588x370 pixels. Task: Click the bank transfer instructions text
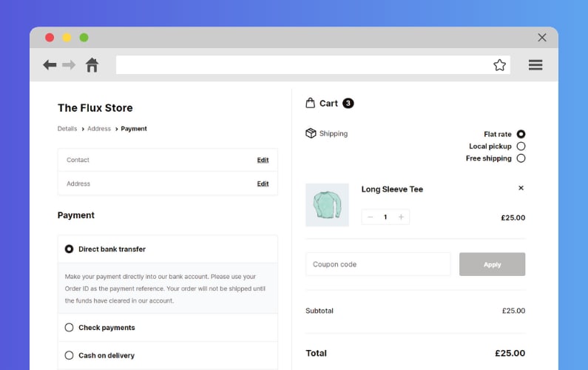pyautogui.click(x=165, y=289)
